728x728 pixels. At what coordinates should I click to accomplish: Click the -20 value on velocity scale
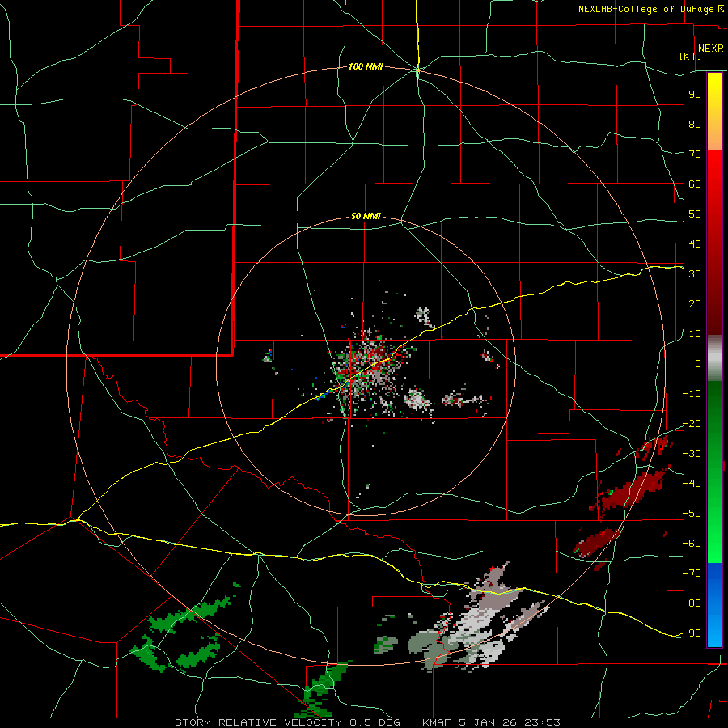[692, 424]
